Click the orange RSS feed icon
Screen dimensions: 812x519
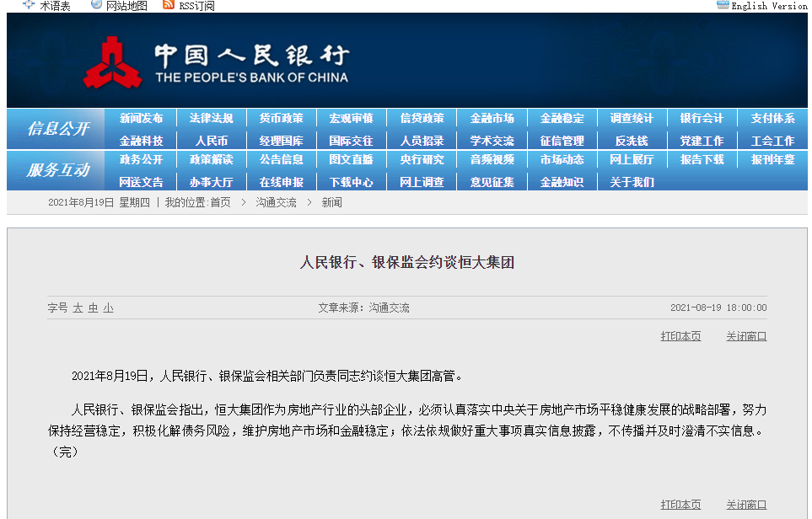tap(169, 5)
